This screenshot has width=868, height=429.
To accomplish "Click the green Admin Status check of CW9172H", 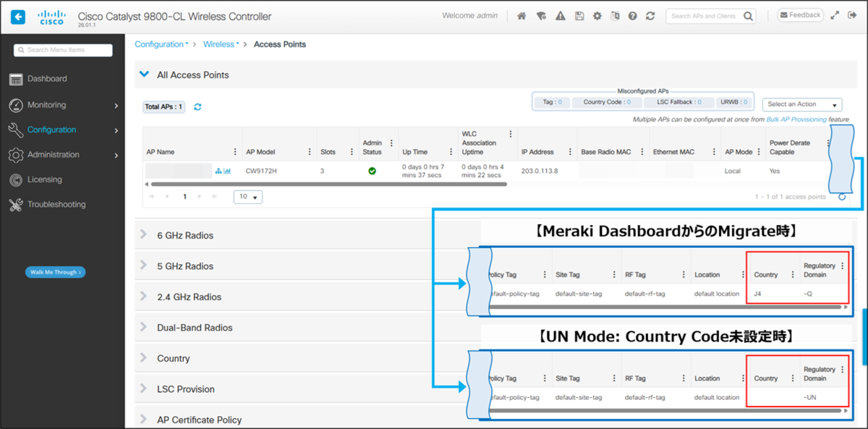I will coord(372,171).
